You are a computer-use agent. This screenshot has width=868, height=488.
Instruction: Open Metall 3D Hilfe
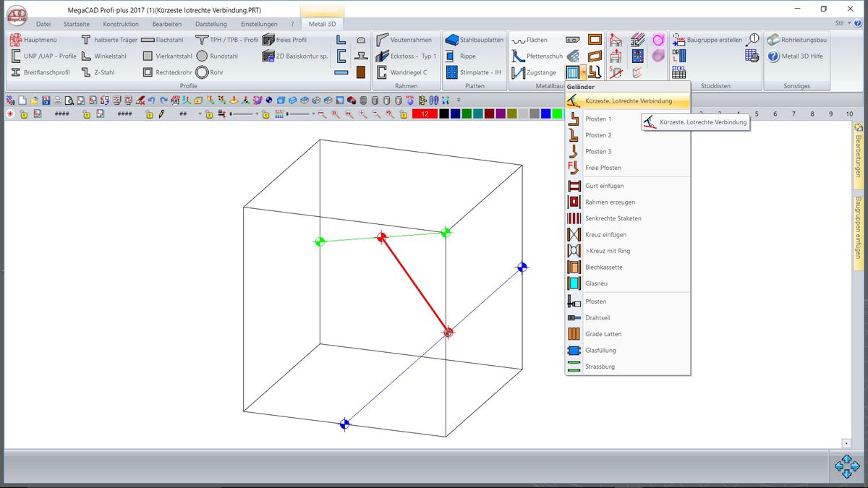pos(796,56)
